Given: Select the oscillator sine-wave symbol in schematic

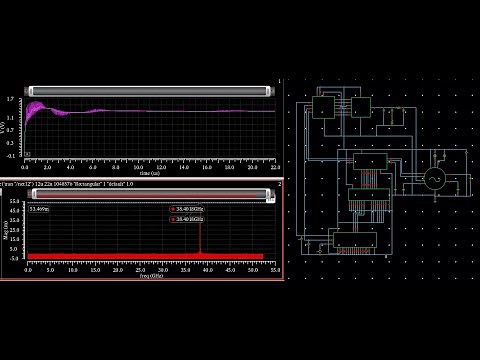Looking at the screenshot, I should pyautogui.click(x=435, y=179).
